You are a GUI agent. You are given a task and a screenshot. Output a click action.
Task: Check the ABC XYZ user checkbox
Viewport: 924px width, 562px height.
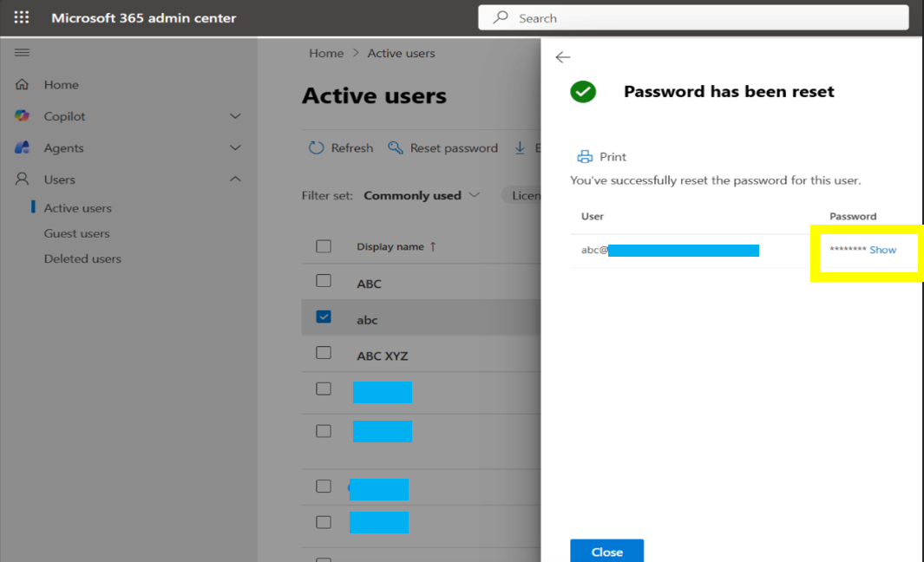324,353
